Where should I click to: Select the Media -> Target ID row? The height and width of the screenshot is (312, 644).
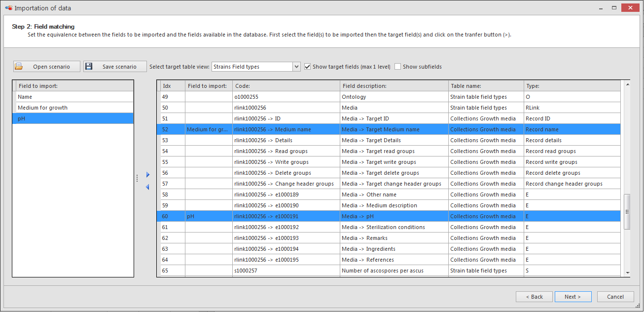pyautogui.click(x=389, y=118)
